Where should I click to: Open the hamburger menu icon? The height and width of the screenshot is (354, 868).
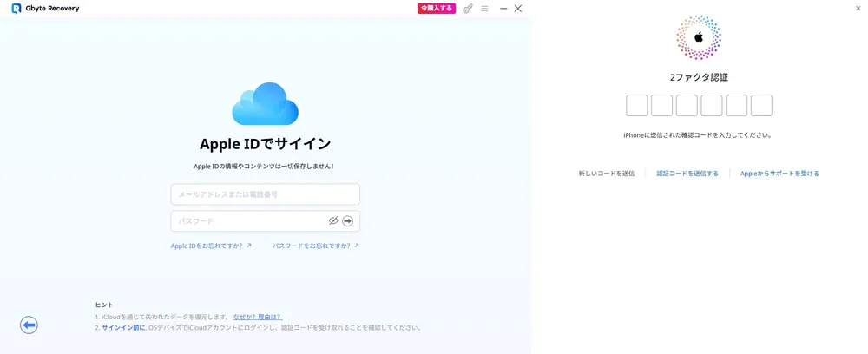pyautogui.click(x=484, y=9)
